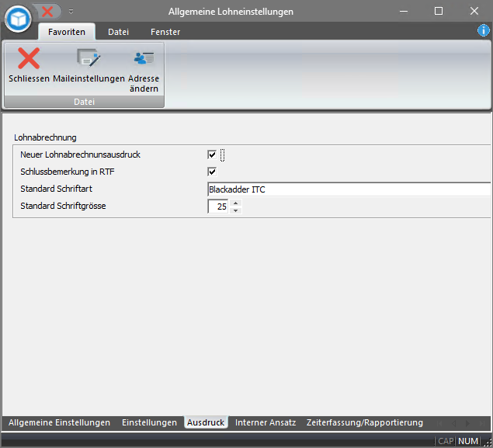This screenshot has height=448, width=493.
Task: Open the blue info help icon
Action: pos(483,30)
